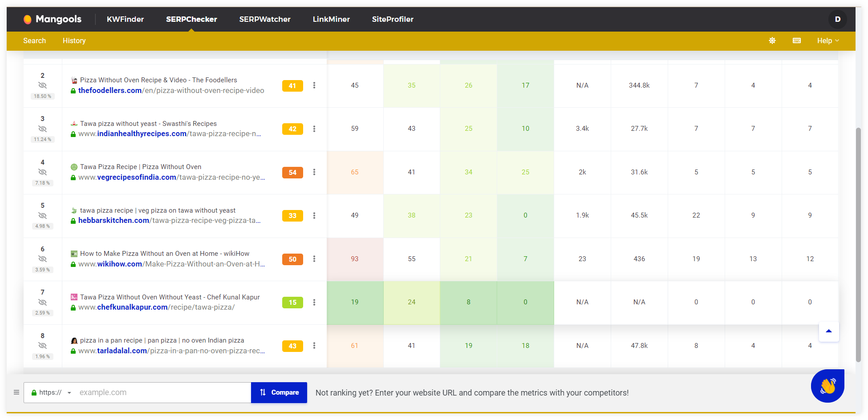Click the Mangools logo
The height and width of the screenshot is (420, 868).
(53, 19)
